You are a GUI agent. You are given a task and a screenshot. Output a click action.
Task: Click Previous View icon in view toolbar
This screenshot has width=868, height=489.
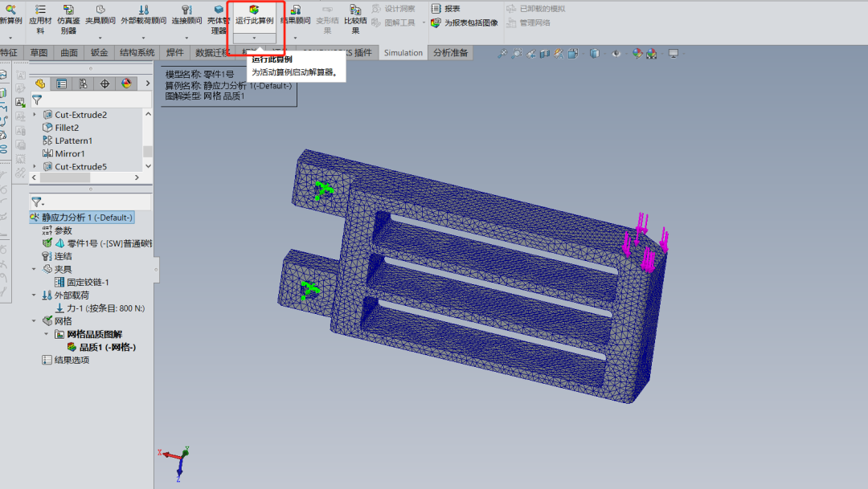[x=531, y=53]
